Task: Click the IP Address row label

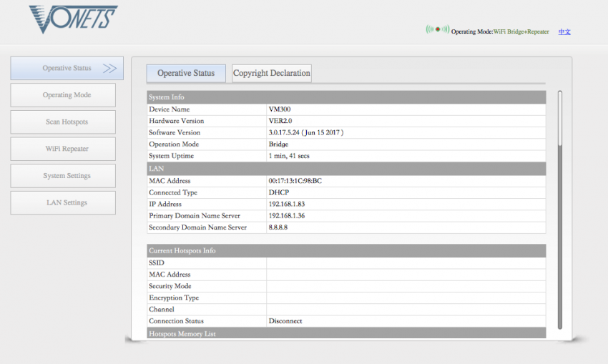Action: coord(165,205)
